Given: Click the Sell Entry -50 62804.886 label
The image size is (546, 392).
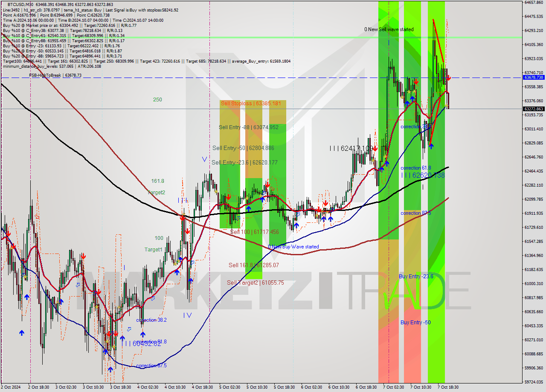Looking at the screenshot, I should pos(243,148).
